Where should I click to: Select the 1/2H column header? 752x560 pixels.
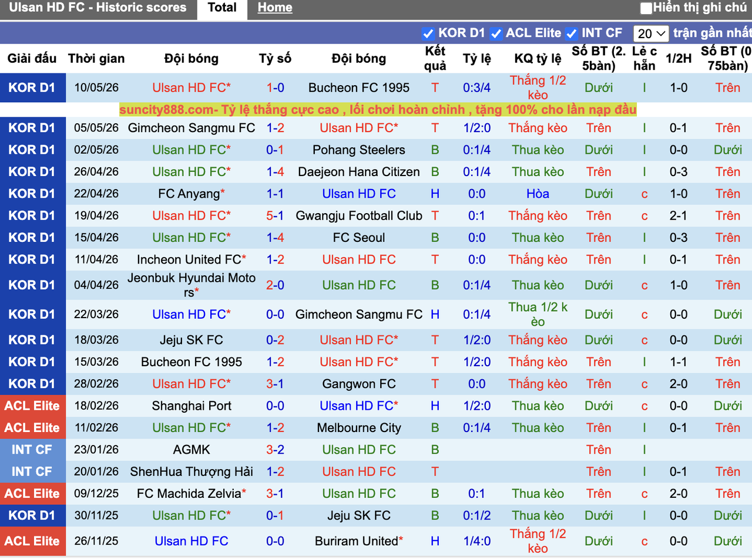coord(679,59)
